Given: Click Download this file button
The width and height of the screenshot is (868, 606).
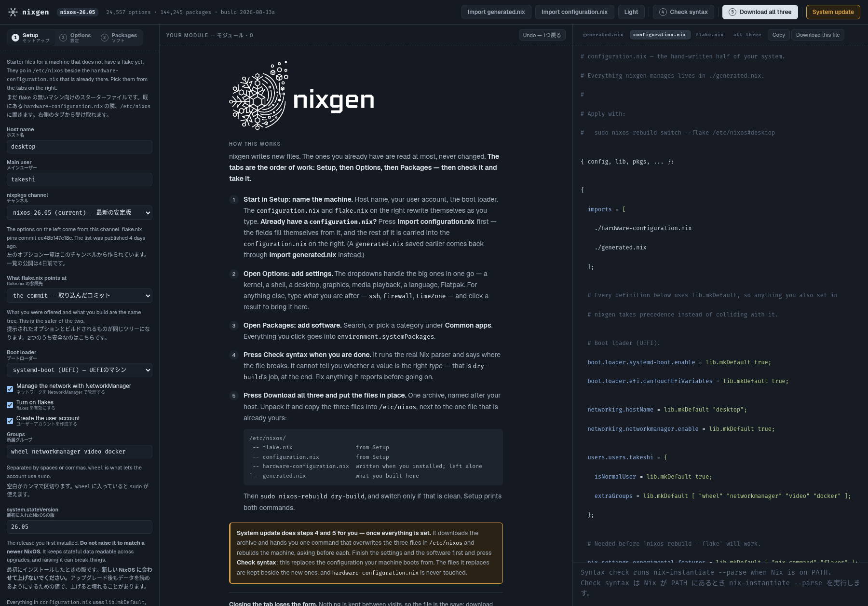Looking at the screenshot, I should (817, 35).
